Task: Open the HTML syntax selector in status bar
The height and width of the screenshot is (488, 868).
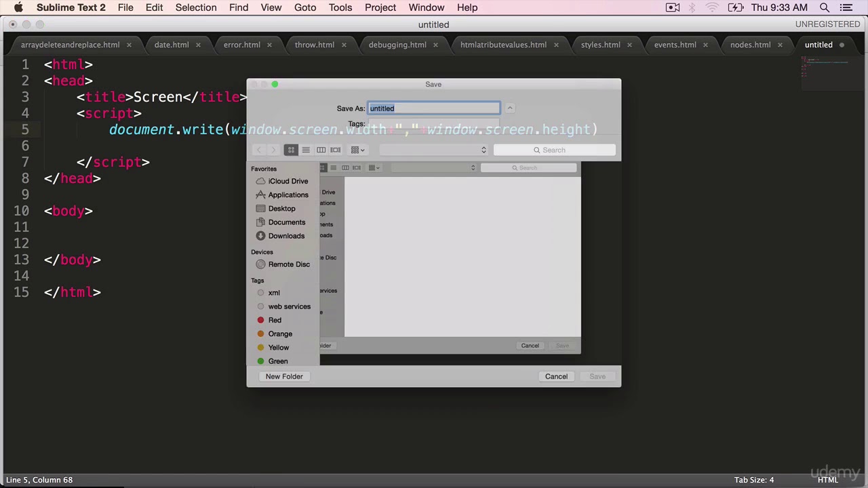Action: (x=828, y=480)
